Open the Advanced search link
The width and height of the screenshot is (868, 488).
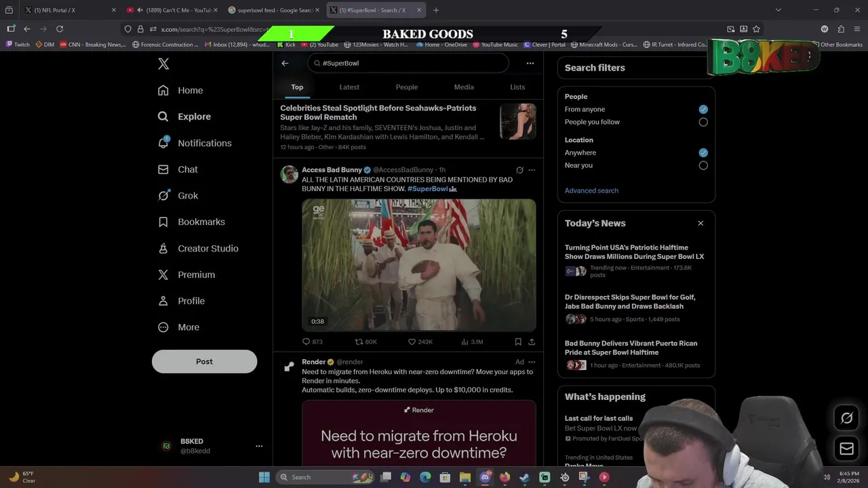(591, 190)
